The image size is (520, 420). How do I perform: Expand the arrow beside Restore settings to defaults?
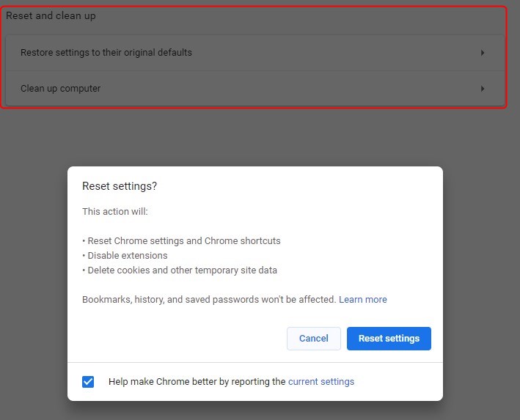pos(483,53)
